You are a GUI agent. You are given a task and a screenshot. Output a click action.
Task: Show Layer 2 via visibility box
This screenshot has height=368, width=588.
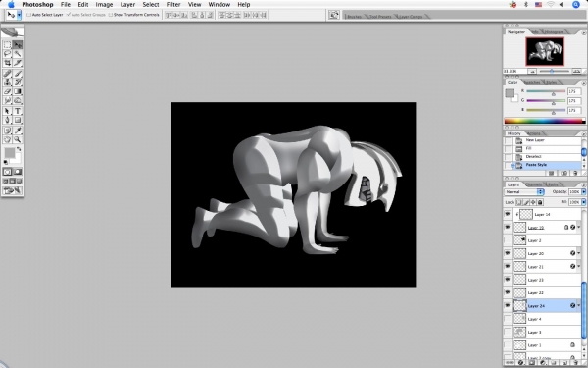508,240
